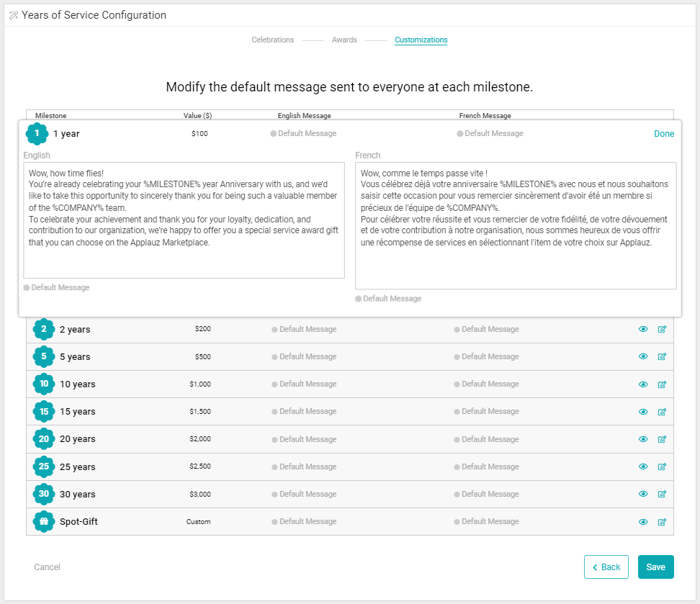Expand the 15 years row via edit icon
The width and height of the screenshot is (700, 604).
coord(662,412)
